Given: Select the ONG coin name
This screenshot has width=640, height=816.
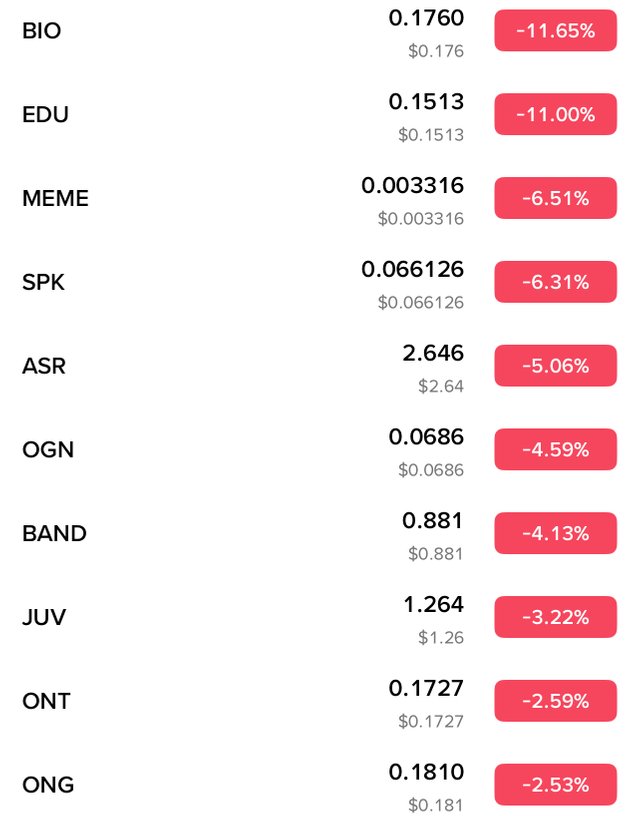Looking at the screenshot, I should 48,785.
